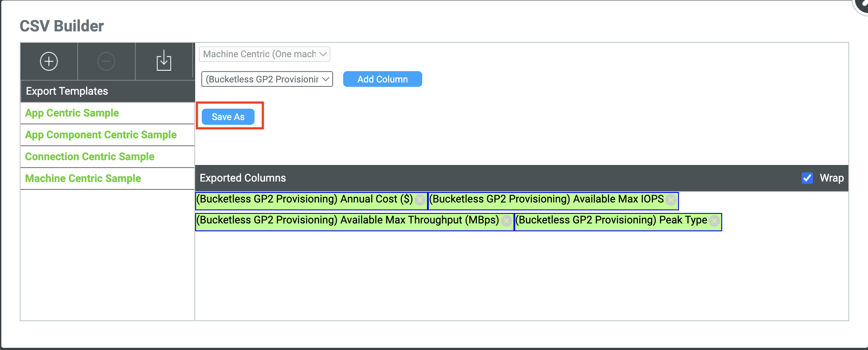Click the download template icon
The height and width of the screenshot is (350, 868).
(164, 62)
